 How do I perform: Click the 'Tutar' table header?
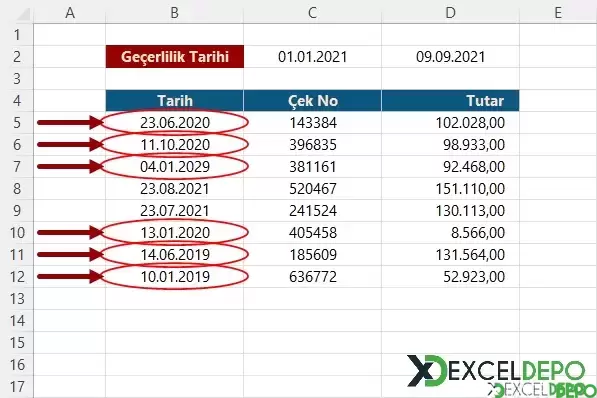(x=450, y=101)
